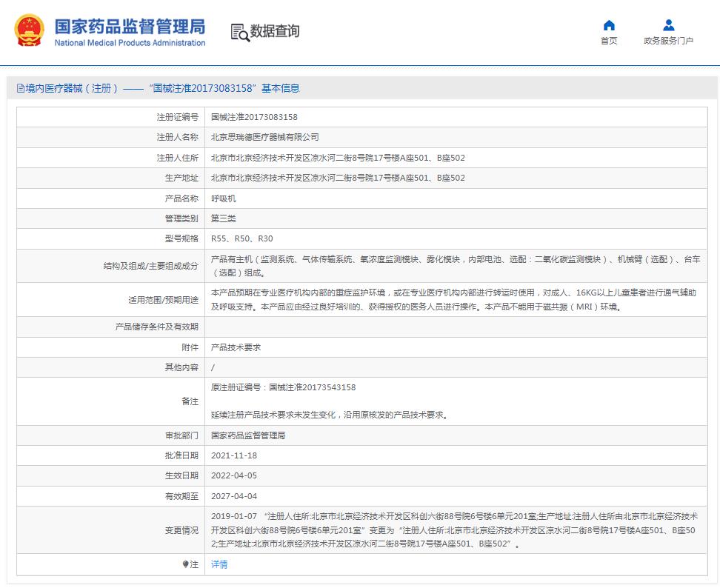720x588 pixels.
Task: Click model specification R55、R50、R30
Action: tap(241, 238)
